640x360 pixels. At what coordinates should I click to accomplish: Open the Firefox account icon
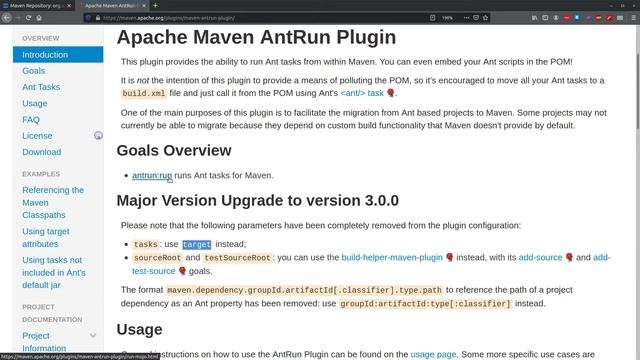pyautogui.click(x=556, y=18)
